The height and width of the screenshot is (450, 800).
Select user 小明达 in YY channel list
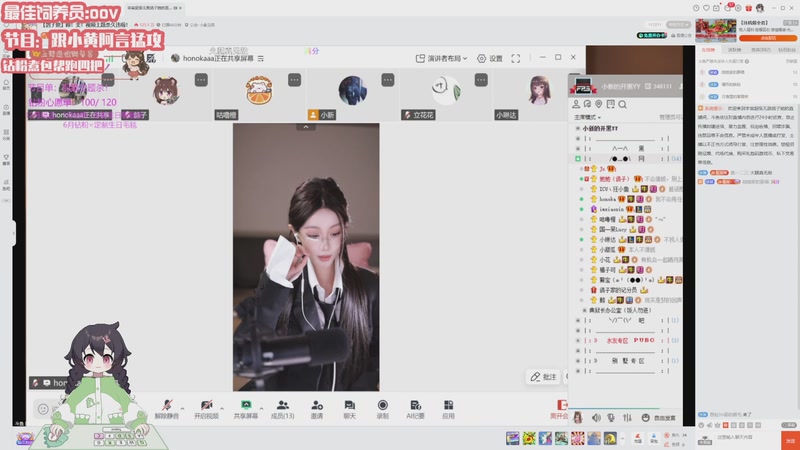point(607,239)
